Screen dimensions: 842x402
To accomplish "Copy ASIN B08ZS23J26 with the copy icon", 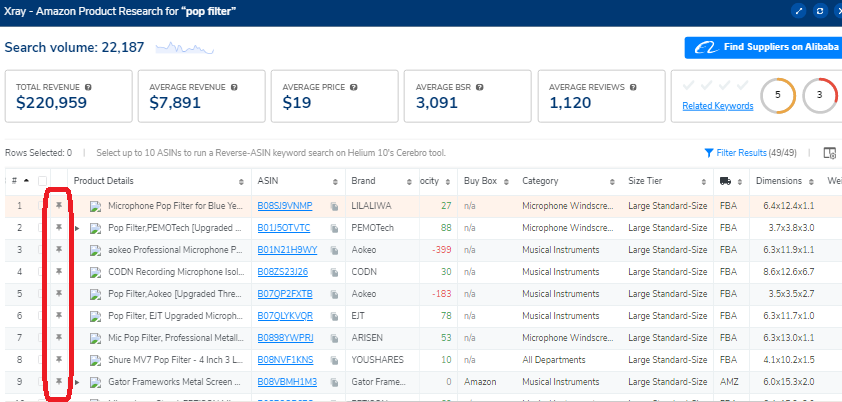I will pyautogui.click(x=334, y=273).
